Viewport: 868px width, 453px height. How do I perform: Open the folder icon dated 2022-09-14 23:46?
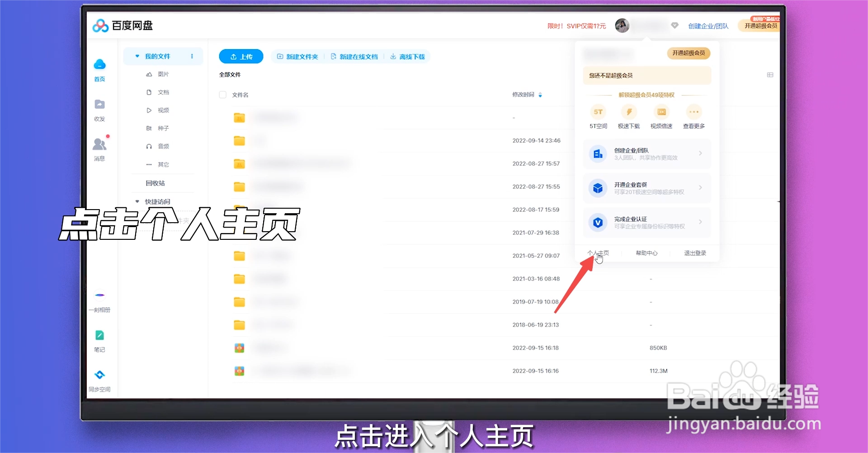[x=239, y=141]
